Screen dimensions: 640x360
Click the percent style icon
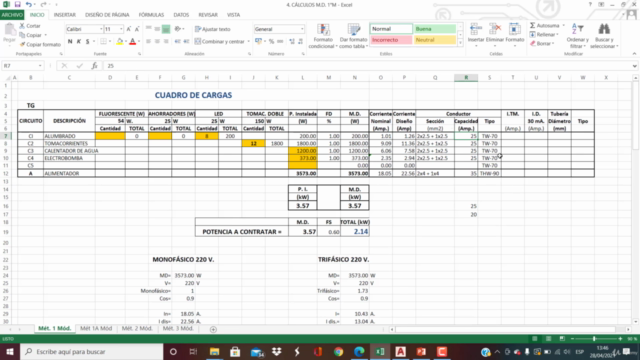point(271,41)
